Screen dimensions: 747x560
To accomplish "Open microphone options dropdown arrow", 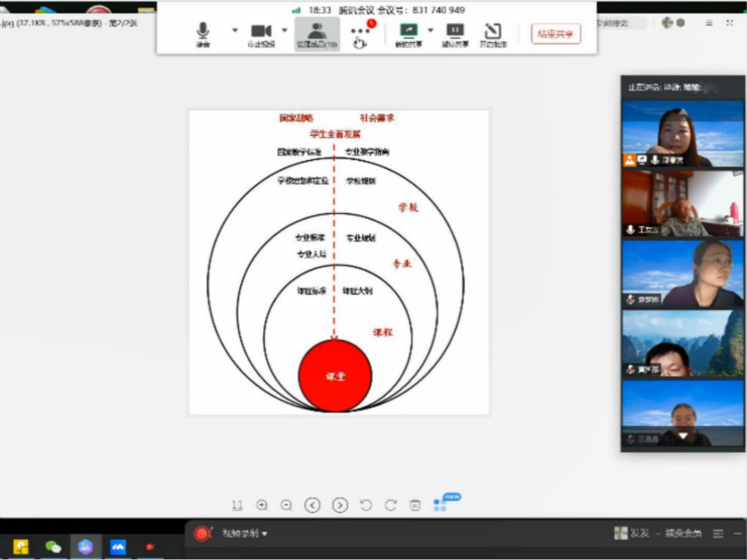I will [235, 31].
